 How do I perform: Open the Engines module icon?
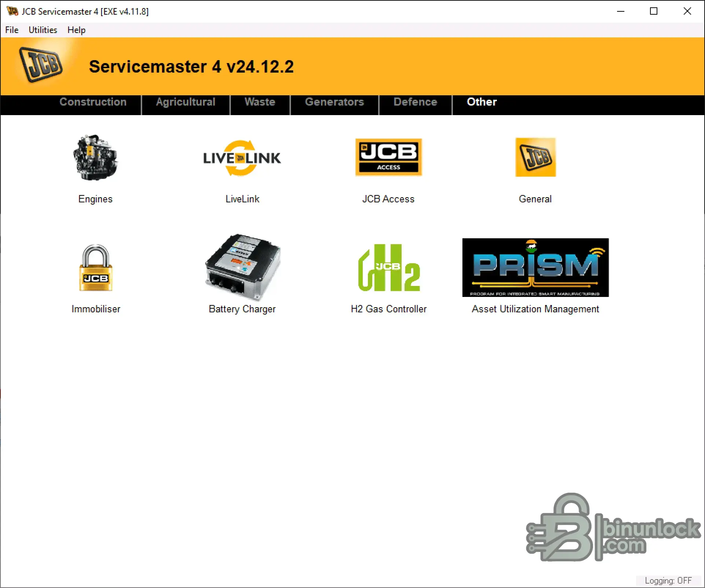click(x=96, y=158)
